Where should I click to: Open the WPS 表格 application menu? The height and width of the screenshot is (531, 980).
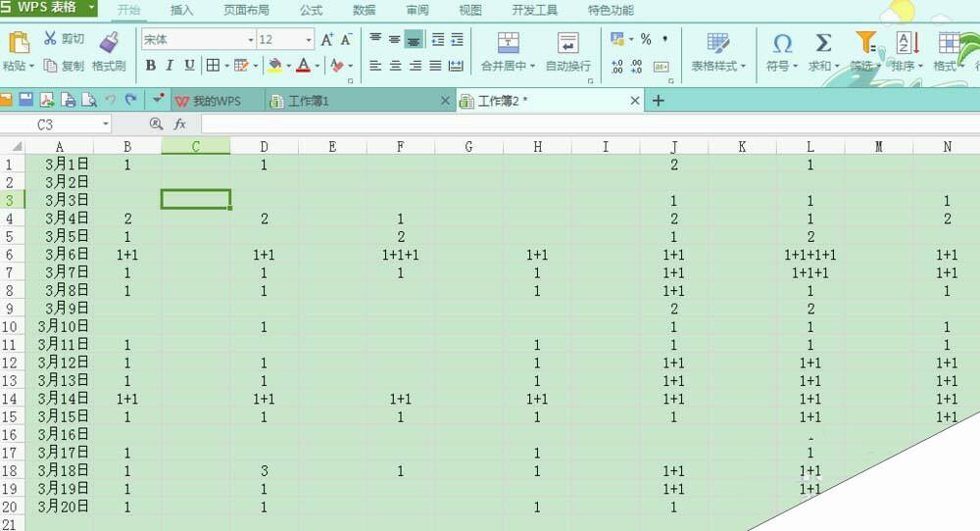(x=48, y=8)
